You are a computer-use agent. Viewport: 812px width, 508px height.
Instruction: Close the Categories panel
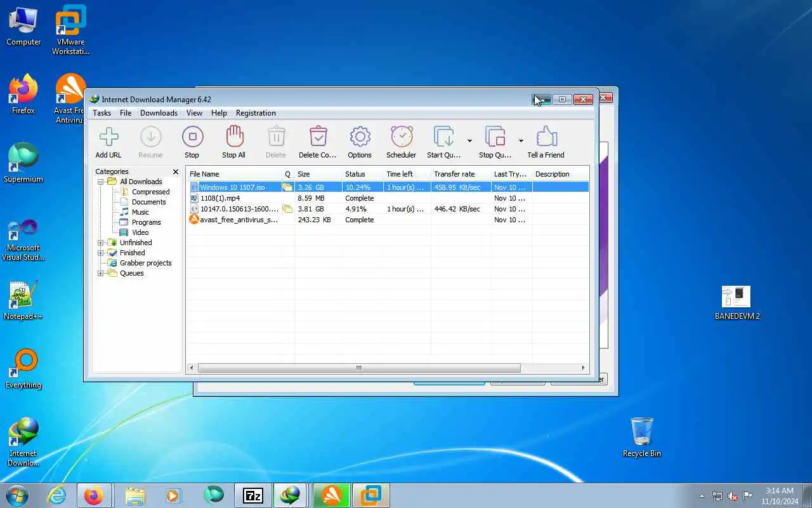click(x=176, y=171)
